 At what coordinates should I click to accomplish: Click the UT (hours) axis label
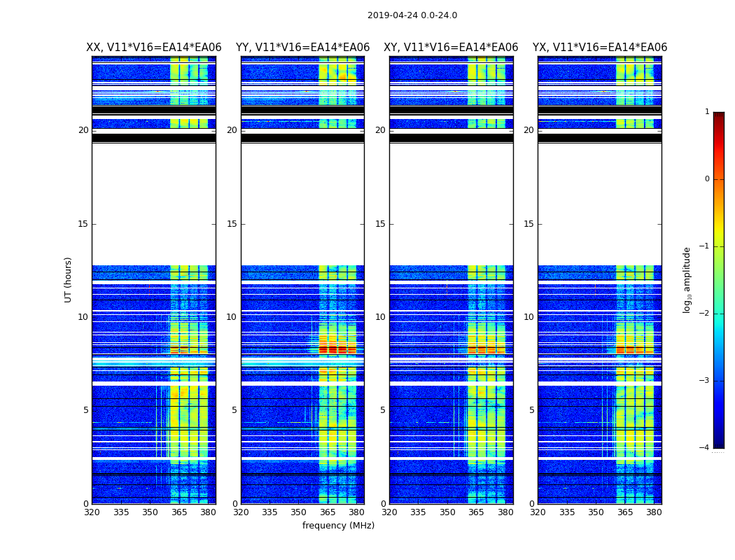(x=68, y=280)
